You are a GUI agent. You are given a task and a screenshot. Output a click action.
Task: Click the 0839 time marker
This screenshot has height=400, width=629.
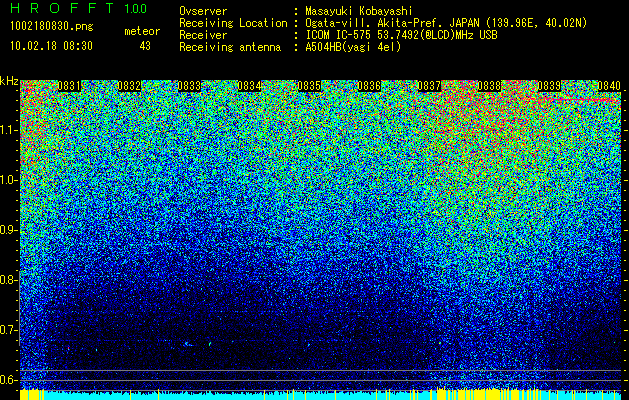point(549,86)
